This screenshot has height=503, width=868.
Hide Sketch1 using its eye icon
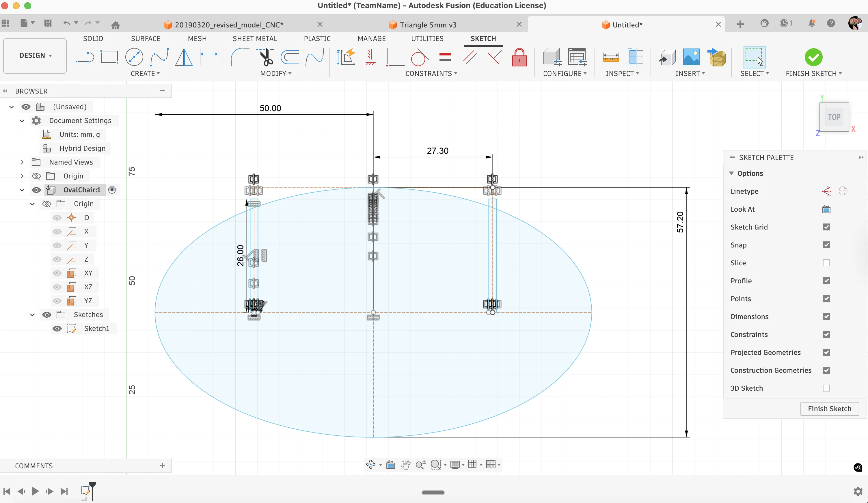pos(57,329)
